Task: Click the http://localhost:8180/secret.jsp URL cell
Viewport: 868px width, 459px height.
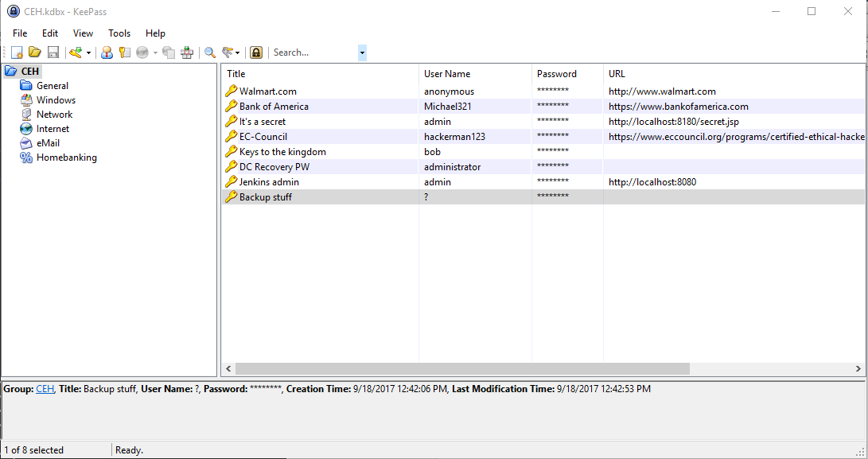Action: (x=674, y=121)
